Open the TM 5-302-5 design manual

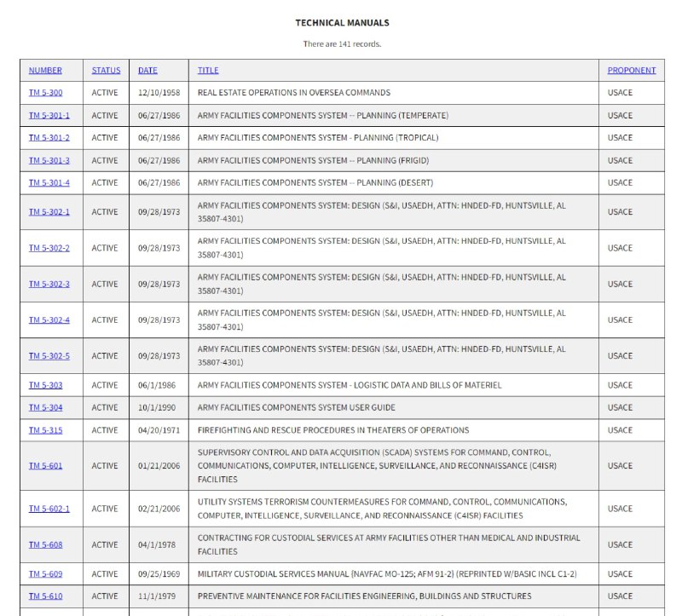tap(48, 356)
